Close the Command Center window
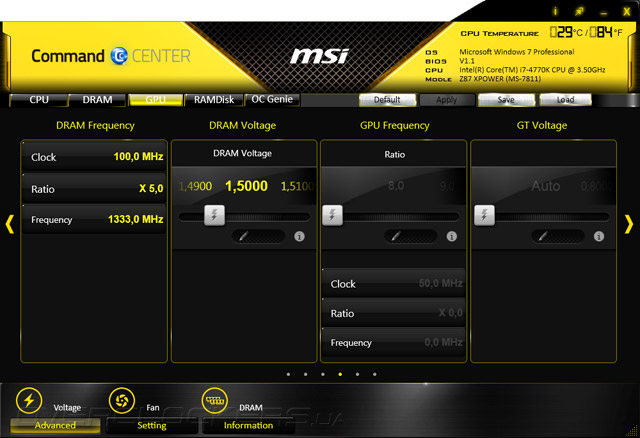The image size is (640, 438). 627,12
